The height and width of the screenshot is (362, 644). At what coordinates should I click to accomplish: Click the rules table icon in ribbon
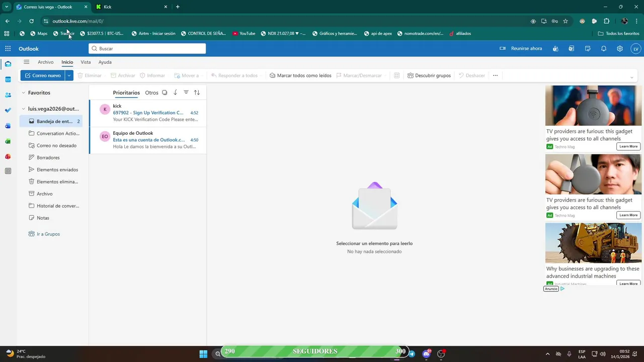point(396,75)
